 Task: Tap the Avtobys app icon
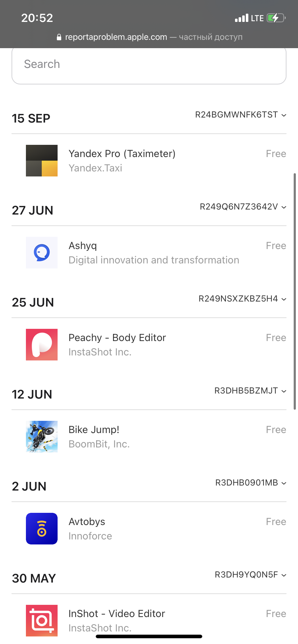pos(42,529)
